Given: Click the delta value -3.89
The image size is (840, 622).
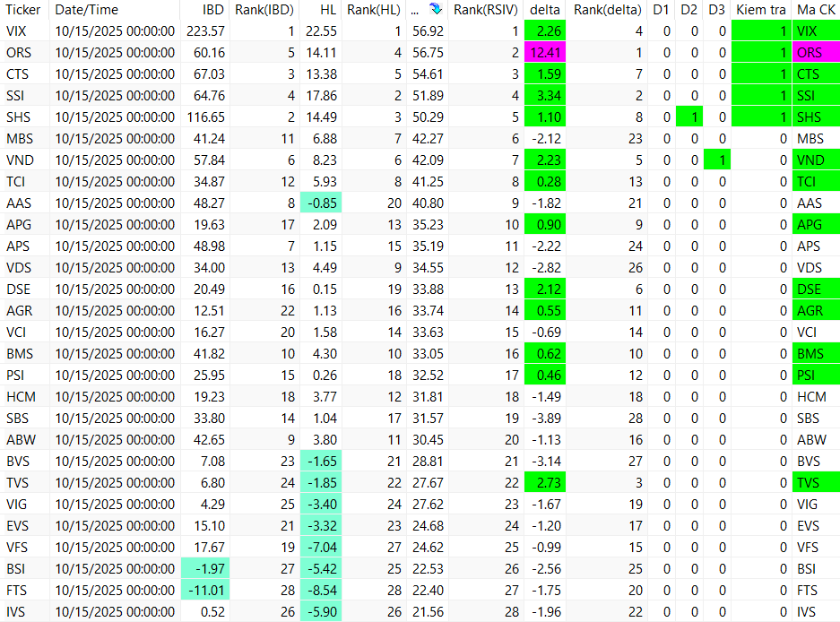Looking at the screenshot, I should [547, 418].
